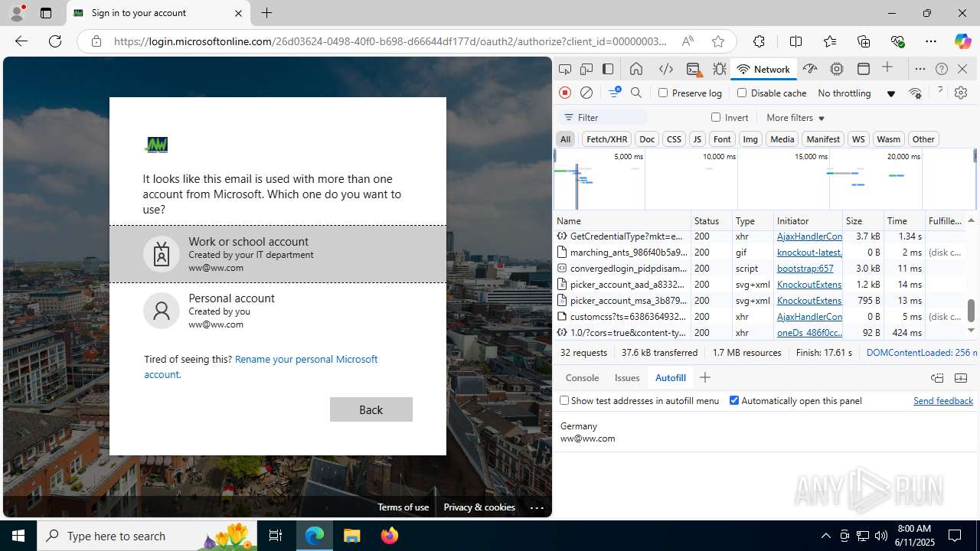Screen dimensions: 980x551
Task: Switch to the Issues drawer tab
Action: pos(627,377)
